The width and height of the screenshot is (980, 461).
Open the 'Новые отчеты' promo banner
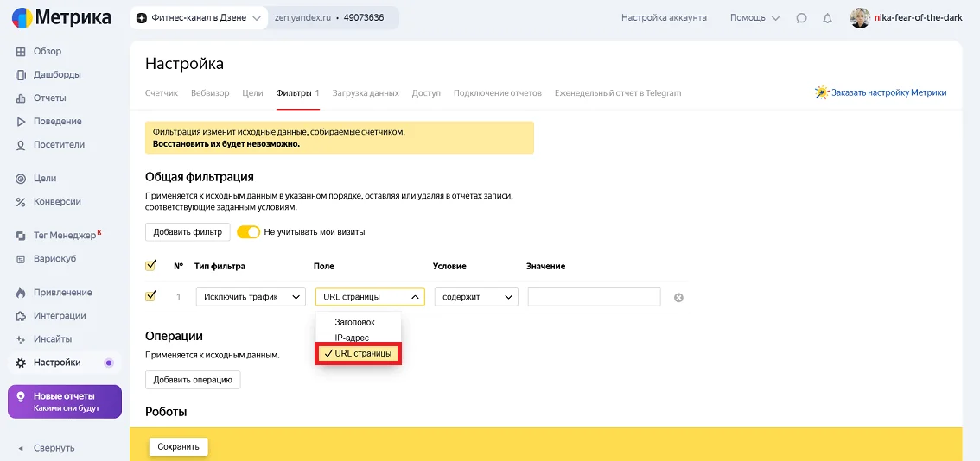click(x=65, y=401)
